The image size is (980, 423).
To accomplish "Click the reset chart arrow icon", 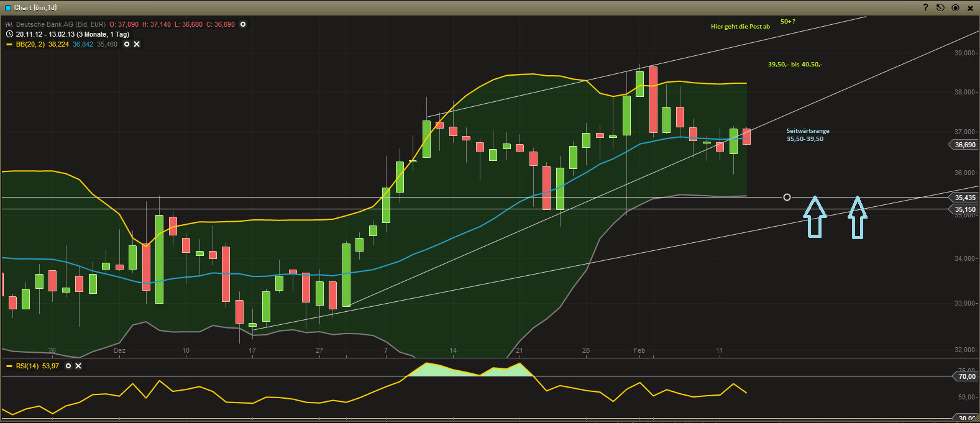I will (940, 7).
